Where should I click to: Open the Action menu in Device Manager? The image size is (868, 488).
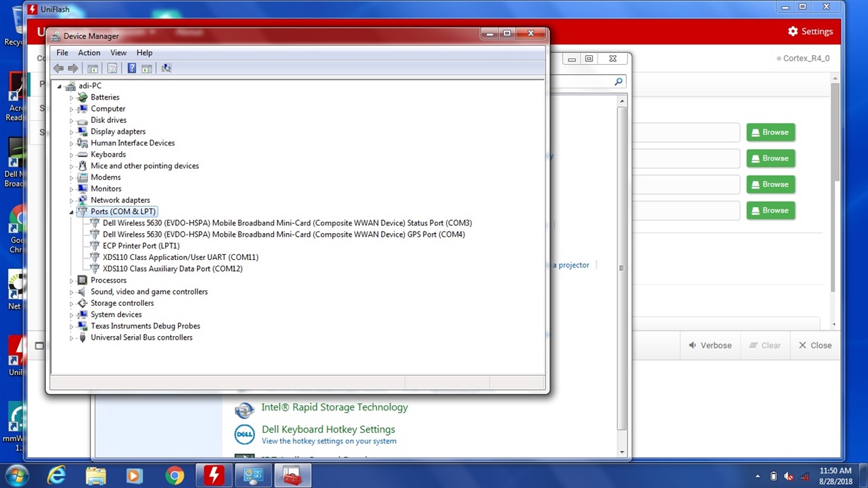89,53
